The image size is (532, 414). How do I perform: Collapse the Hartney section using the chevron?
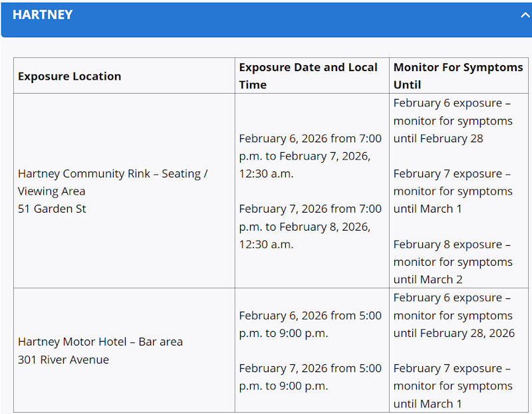(525, 15)
